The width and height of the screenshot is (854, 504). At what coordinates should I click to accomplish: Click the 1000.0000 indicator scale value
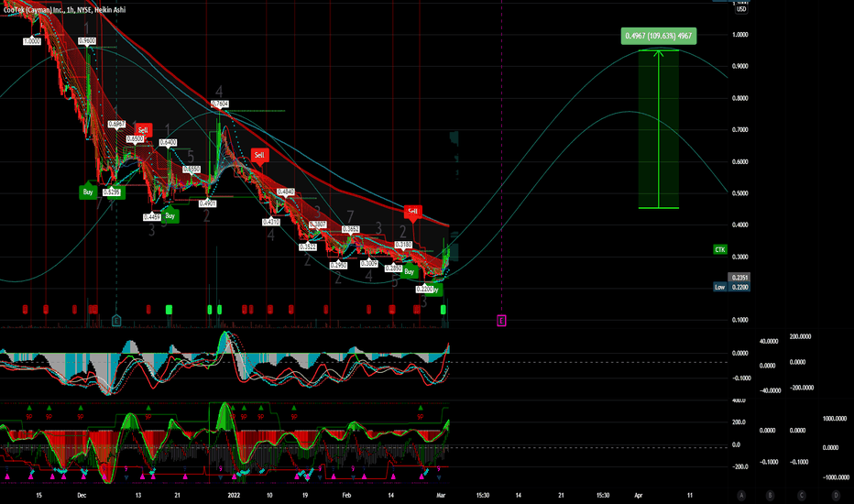pos(835,419)
